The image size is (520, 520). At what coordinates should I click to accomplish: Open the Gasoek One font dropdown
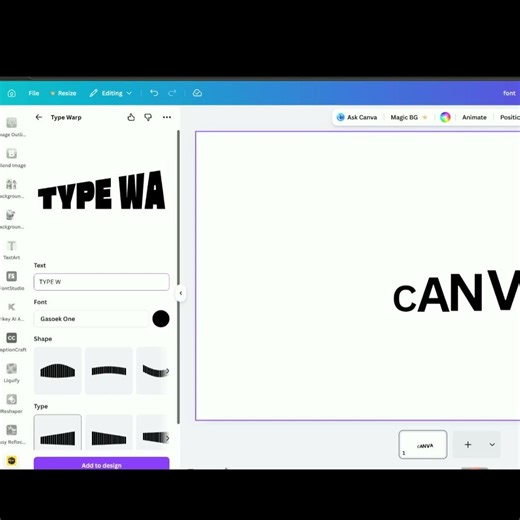pyautogui.click(x=91, y=319)
